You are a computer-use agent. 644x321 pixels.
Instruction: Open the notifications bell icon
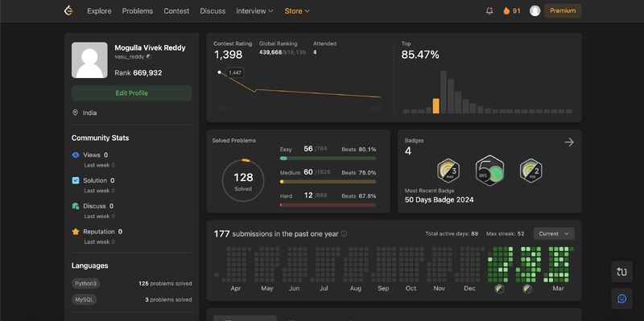(489, 11)
